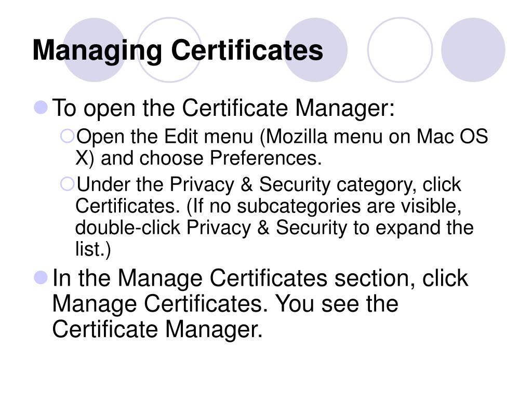
Task: Click the "Managing Certificates" slide title
Action: point(178,51)
